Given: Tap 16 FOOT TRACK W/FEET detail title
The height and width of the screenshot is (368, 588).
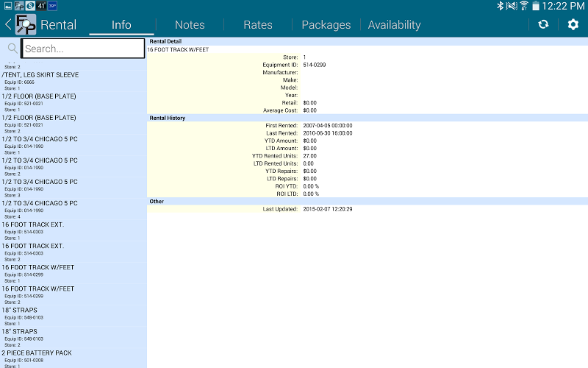Looking at the screenshot, I should tap(178, 49).
